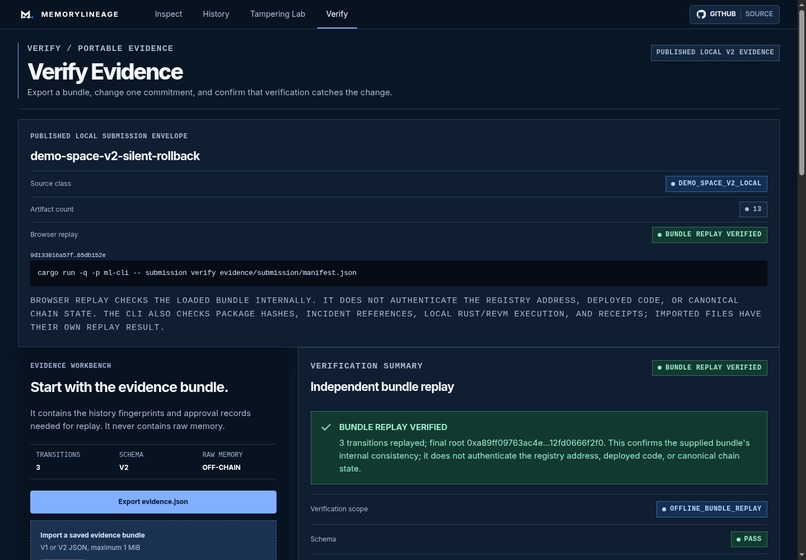Open the History tab

click(216, 14)
